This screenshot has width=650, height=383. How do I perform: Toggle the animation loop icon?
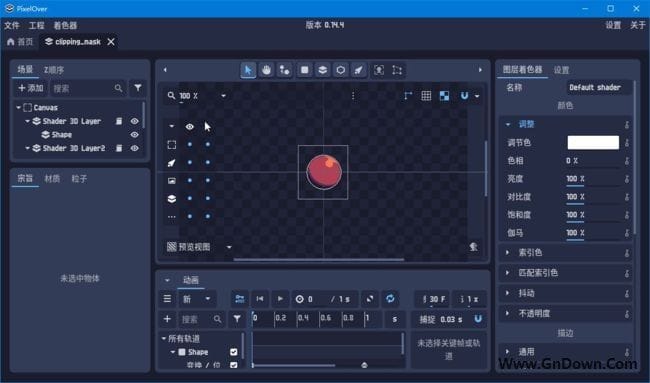(x=390, y=299)
